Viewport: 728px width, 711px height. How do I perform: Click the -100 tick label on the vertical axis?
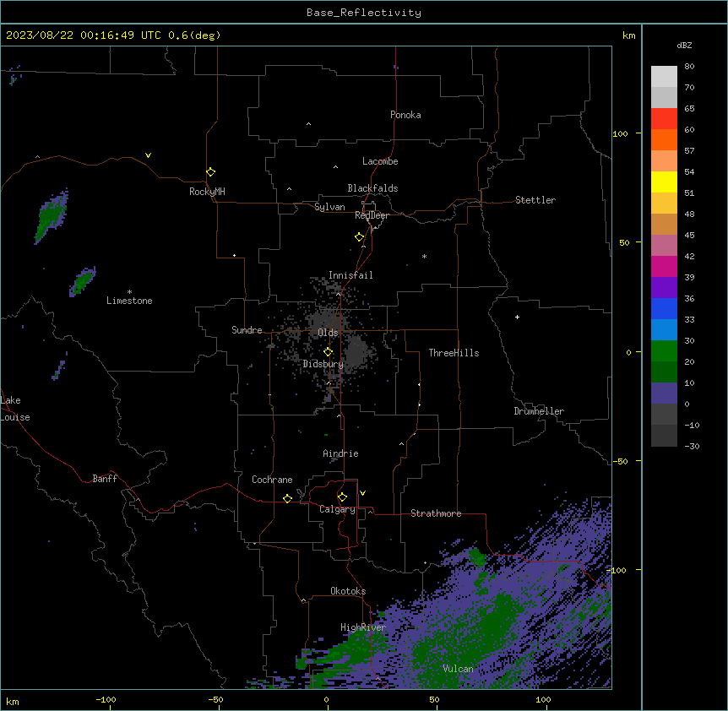click(619, 570)
